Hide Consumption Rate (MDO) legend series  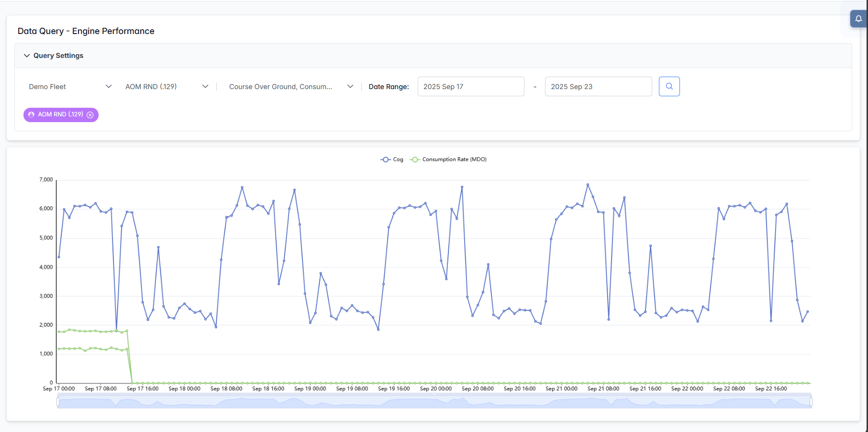448,159
